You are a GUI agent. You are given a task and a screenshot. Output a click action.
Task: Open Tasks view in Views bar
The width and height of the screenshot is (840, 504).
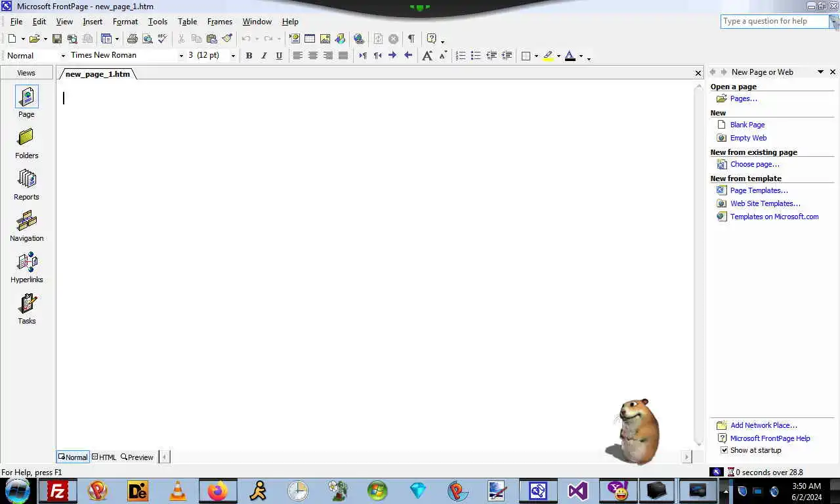click(x=26, y=310)
